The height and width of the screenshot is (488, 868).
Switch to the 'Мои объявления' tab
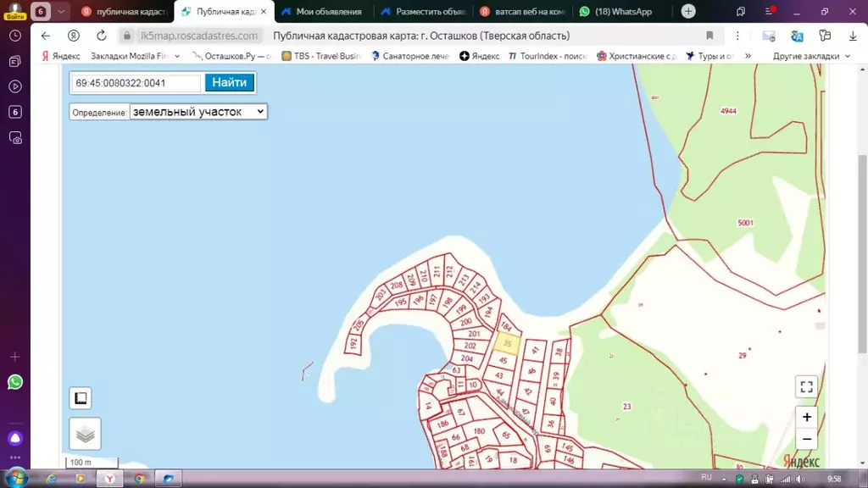pos(323,11)
